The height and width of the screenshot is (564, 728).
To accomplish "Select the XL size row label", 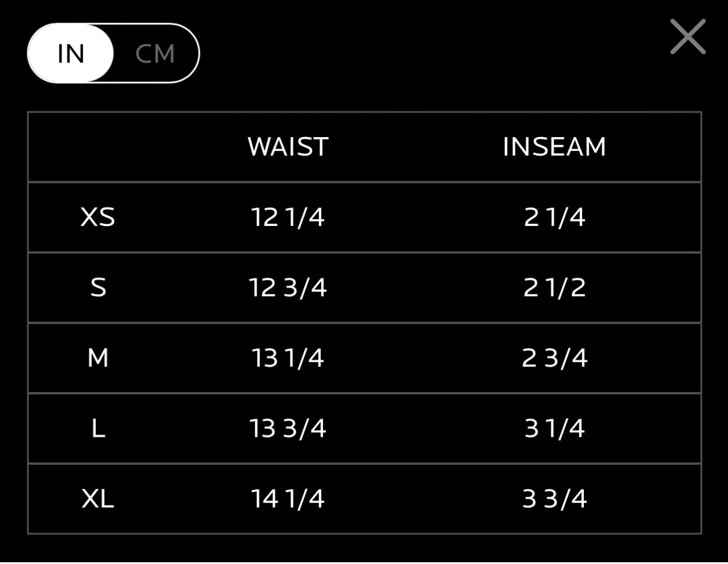I will pos(98,499).
